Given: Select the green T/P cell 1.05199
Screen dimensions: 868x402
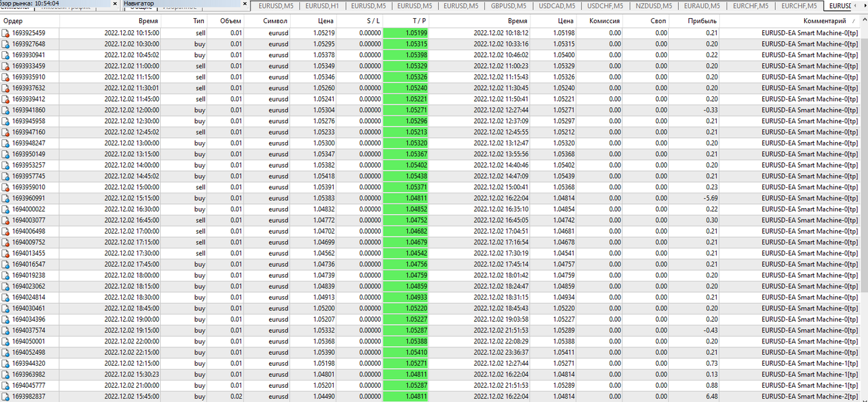Looking at the screenshot, I should point(406,33).
